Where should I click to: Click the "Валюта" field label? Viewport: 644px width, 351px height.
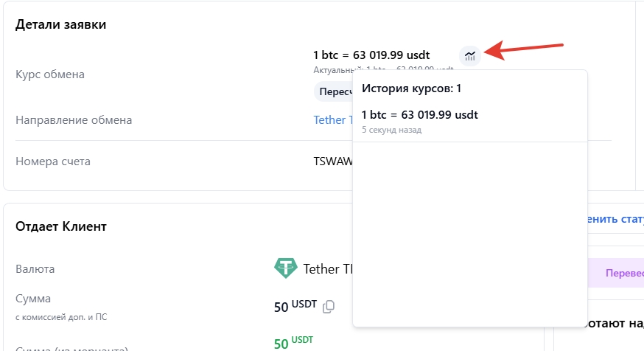pos(35,269)
